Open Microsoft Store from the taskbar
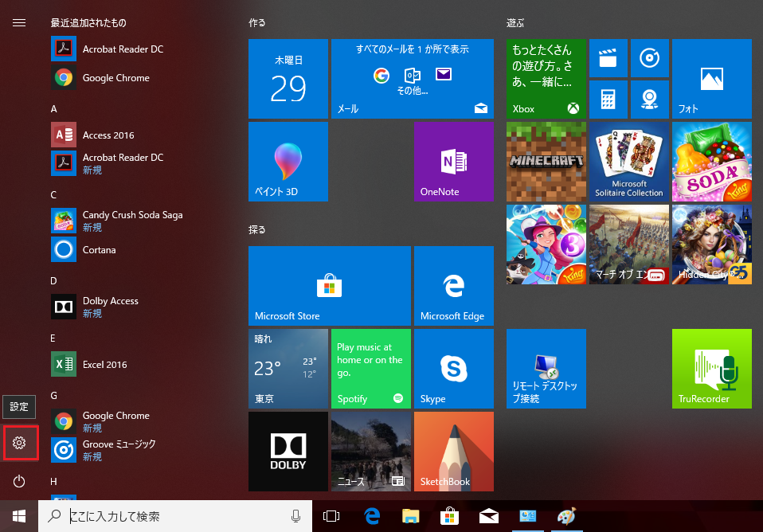 450,516
